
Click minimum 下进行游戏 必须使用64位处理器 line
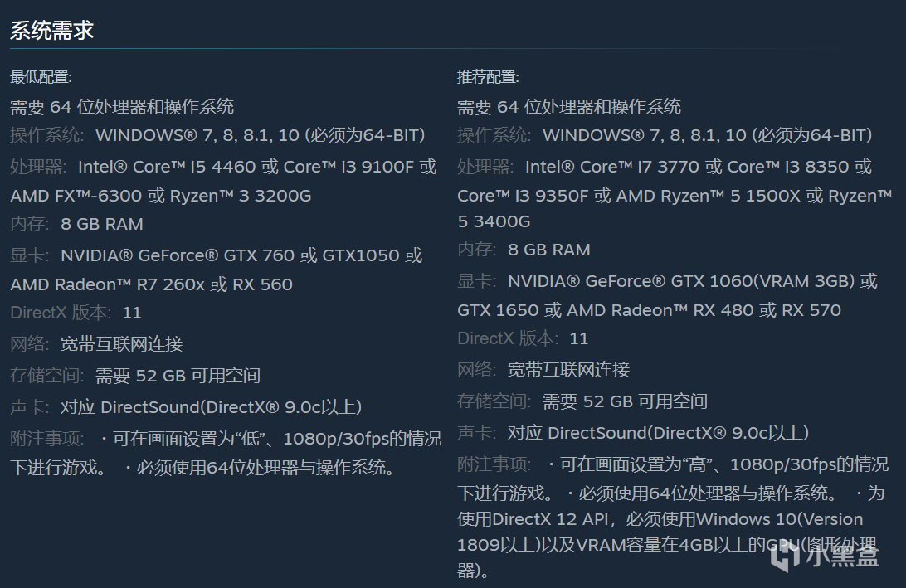pyautogui.click(x=205, y=467)
